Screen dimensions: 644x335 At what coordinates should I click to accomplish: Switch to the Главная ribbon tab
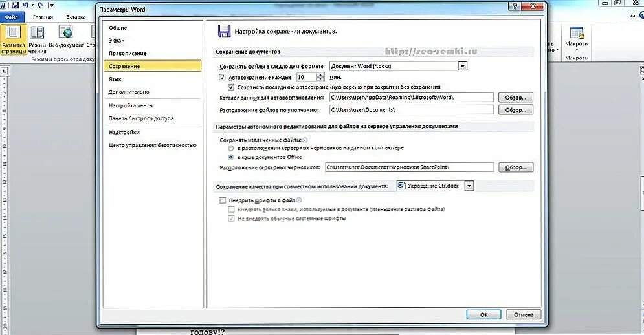(x=43, y=17)
